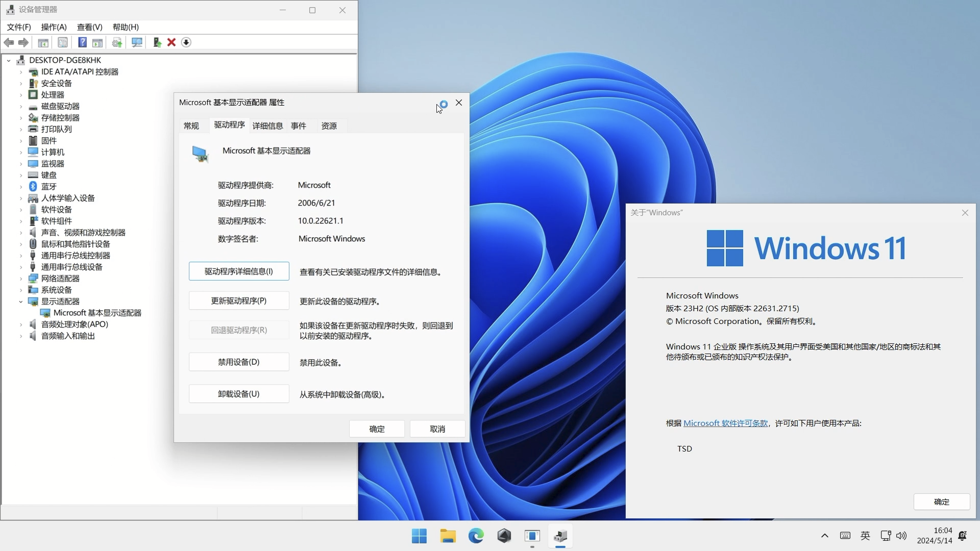The width and height of the screenshot is (980, 551).
Task: Click the 更新驱动程序 button
Action: [x=238, y=300]
